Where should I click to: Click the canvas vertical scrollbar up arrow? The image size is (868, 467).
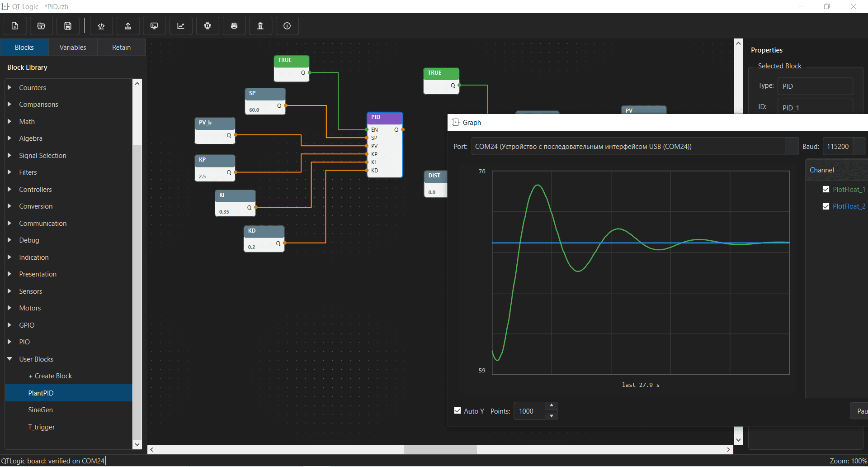pyautogui.click(x=738, y=43)
